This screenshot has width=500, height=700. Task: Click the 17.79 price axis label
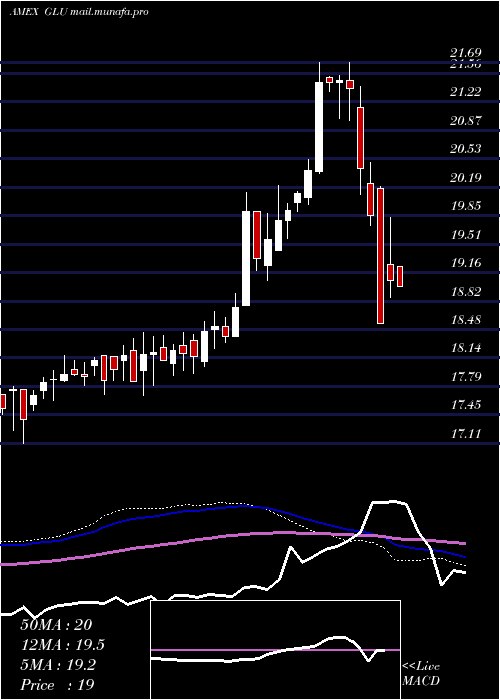pyautogui.click(x=466, y=376)
